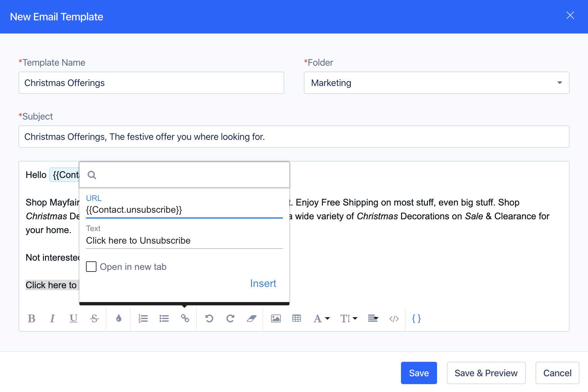Enable the Open in new tab option
The height and width of the screenshot is (392, 588).
pos(91,267)
